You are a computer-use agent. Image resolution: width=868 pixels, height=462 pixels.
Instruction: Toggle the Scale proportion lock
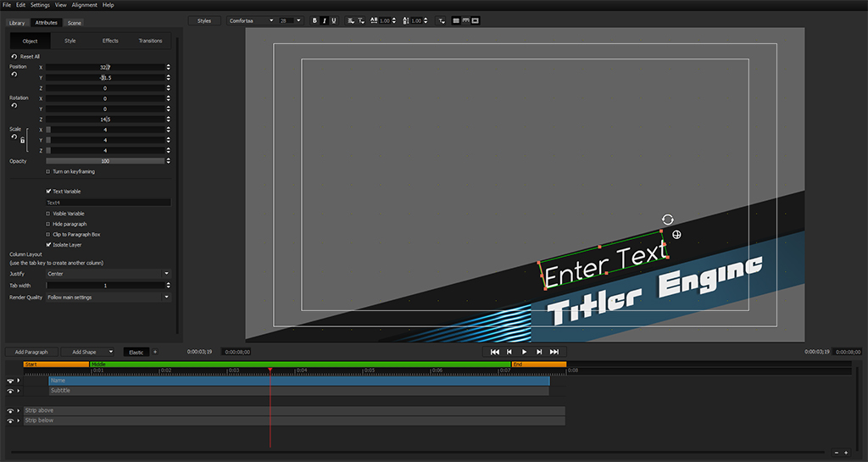22,141
